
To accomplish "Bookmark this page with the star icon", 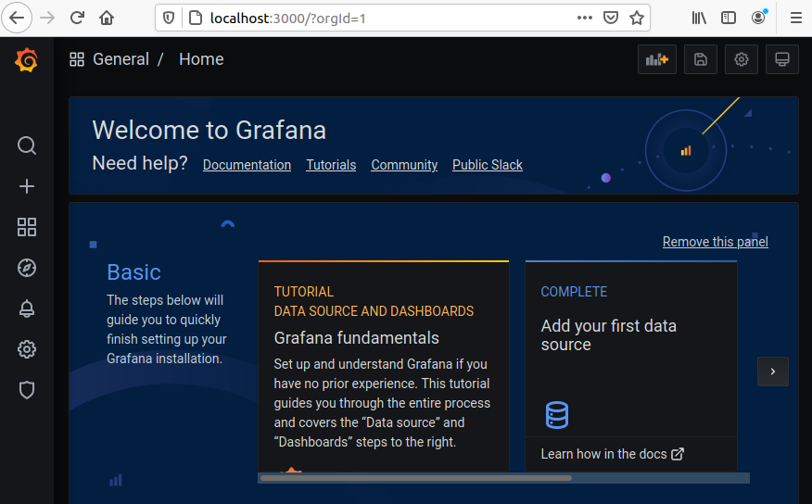I will tap(637, 19).
